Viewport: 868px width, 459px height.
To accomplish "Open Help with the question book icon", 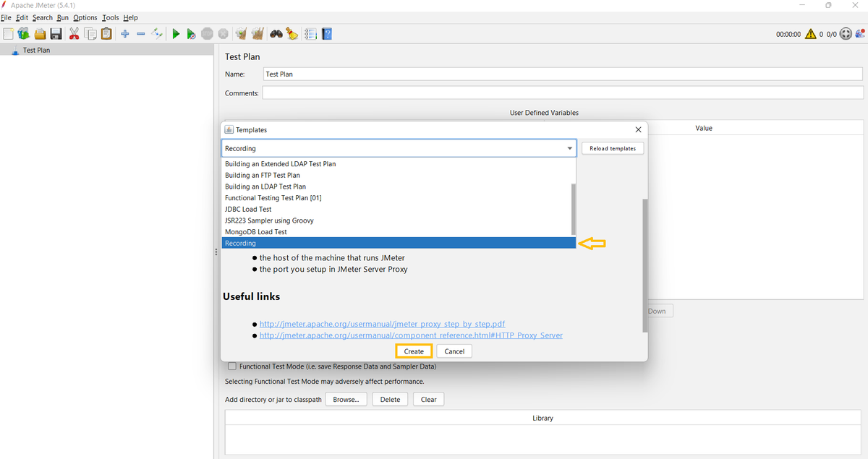I will pyautogui.click(x=327, y=34).
